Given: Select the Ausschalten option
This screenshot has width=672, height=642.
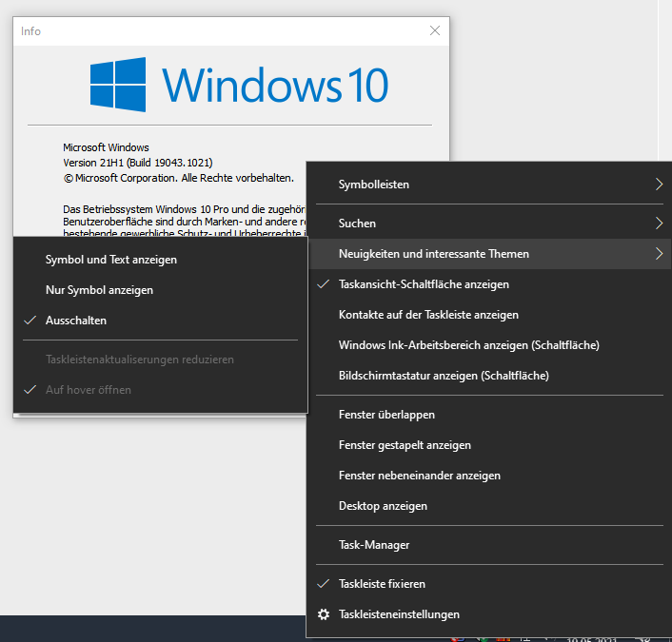Looking at the screenshot, I should click(x=161, y=321).
